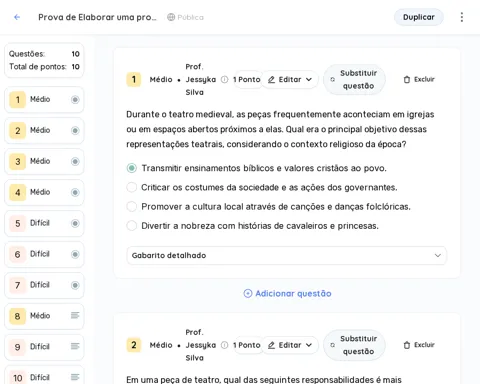The image size is (480, 384).
Task: Click the yellow number 1 badge in question card
Action: (134, 79)
